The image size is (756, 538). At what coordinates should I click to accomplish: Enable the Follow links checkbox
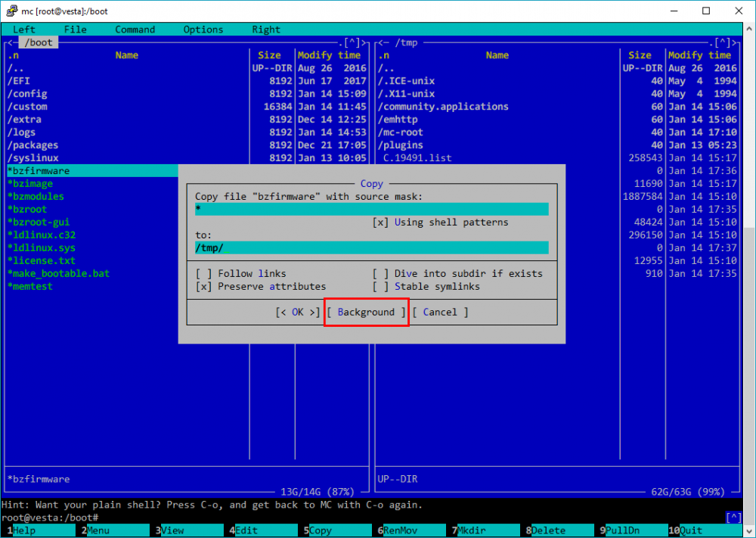[x=203, y=274]
